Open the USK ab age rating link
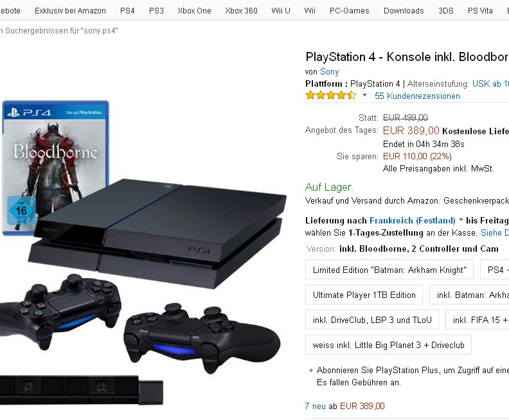The height and width of the screenshot is (420, 509). [490, 83]
